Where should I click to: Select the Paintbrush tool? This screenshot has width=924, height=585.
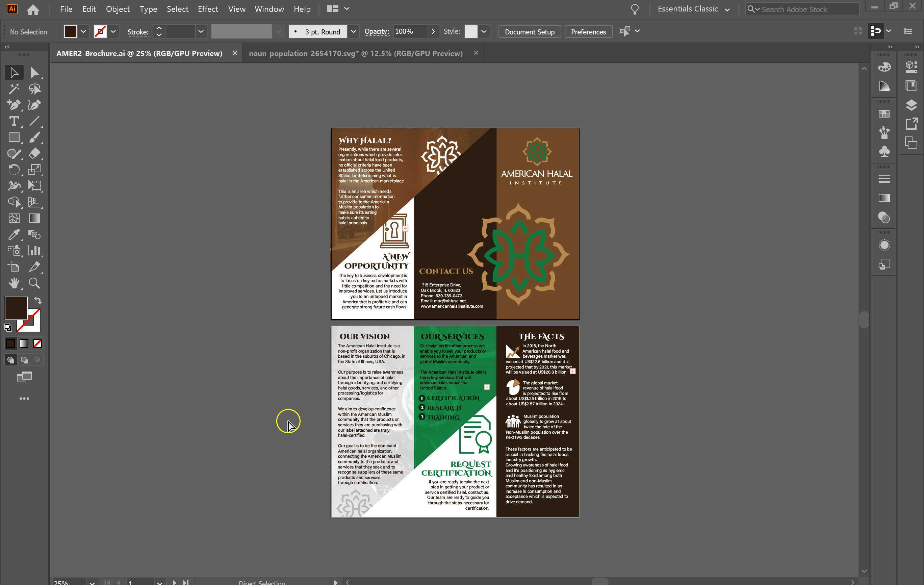(34, 137)
